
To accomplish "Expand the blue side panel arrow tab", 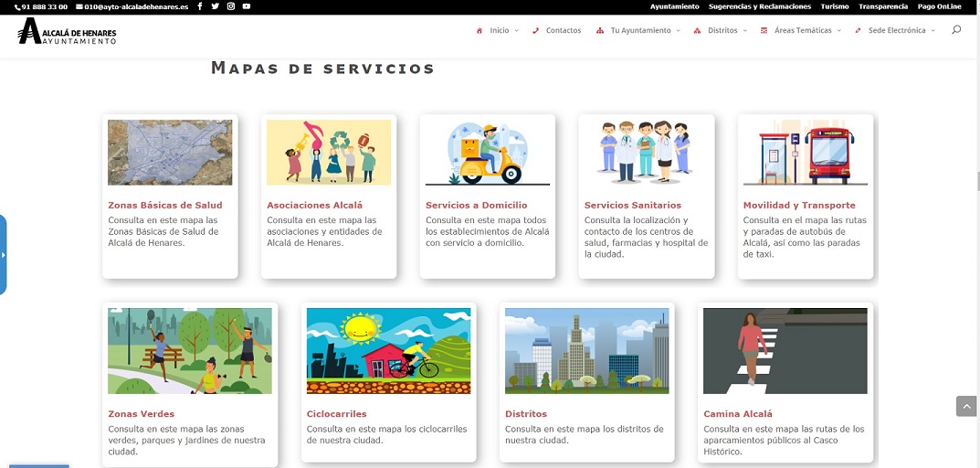I will click(3, 255).
